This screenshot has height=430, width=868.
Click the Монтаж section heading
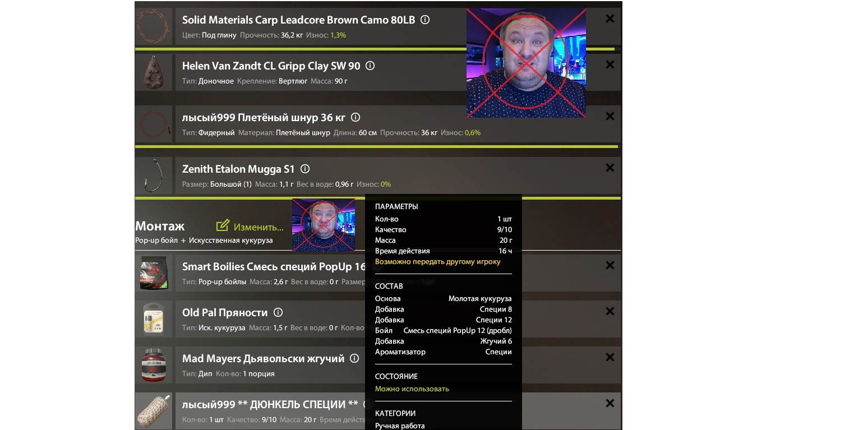(x=160, y=226)
